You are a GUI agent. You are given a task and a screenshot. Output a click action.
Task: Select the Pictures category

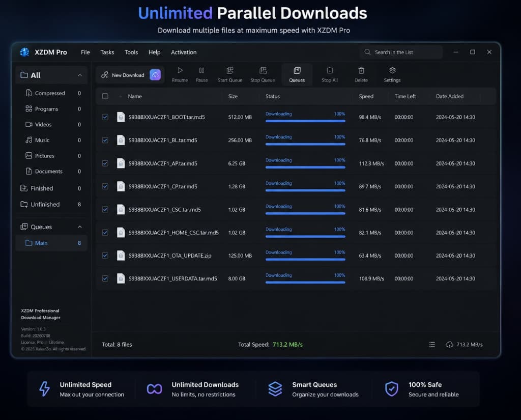coord(51,156)
